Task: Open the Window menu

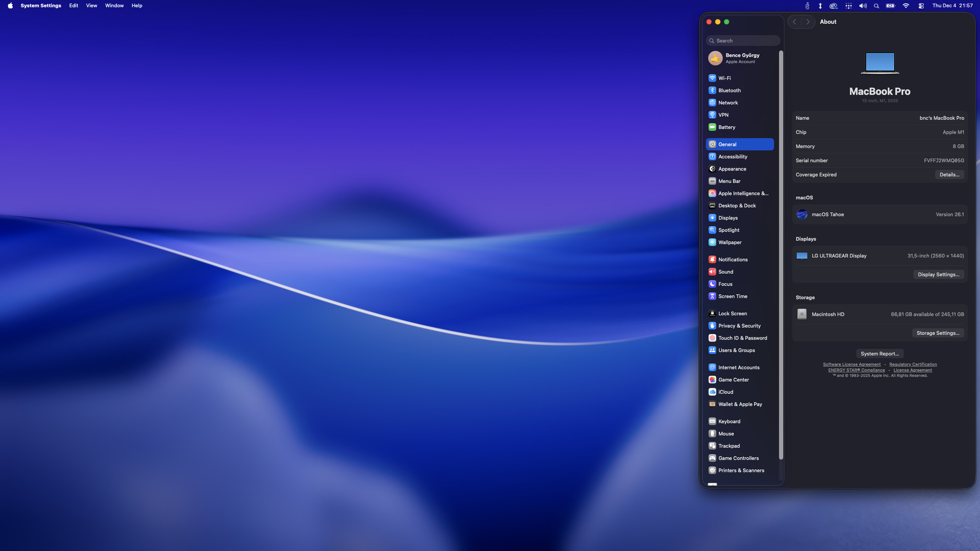Action: [x=114, y=6]
